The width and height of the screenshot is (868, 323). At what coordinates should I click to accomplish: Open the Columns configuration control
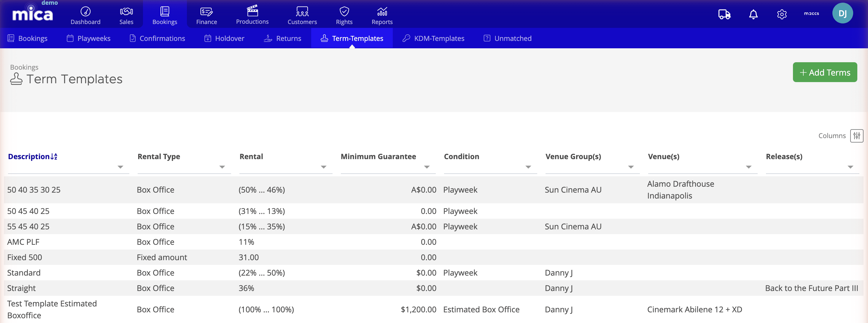(x=857, y=136)
